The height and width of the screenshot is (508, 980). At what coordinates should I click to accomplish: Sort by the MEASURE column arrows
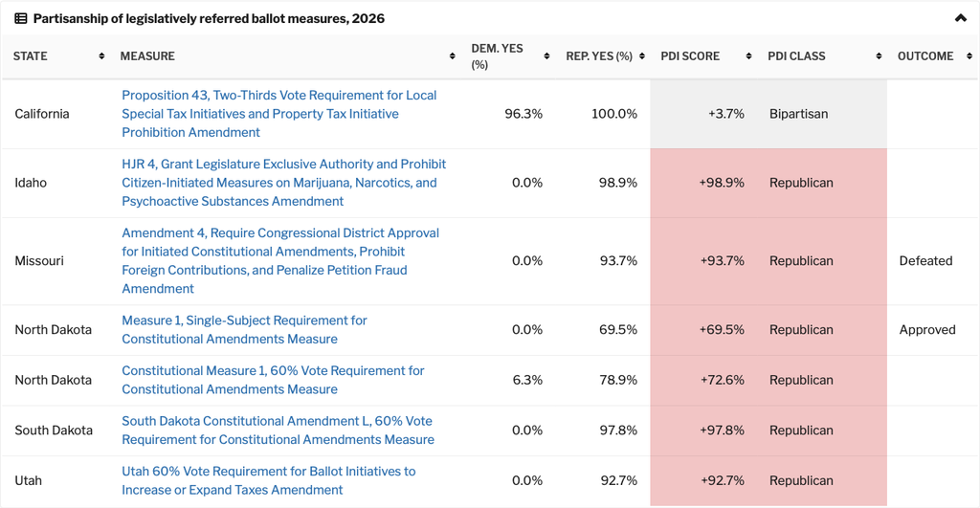click(x=452, y=56)
